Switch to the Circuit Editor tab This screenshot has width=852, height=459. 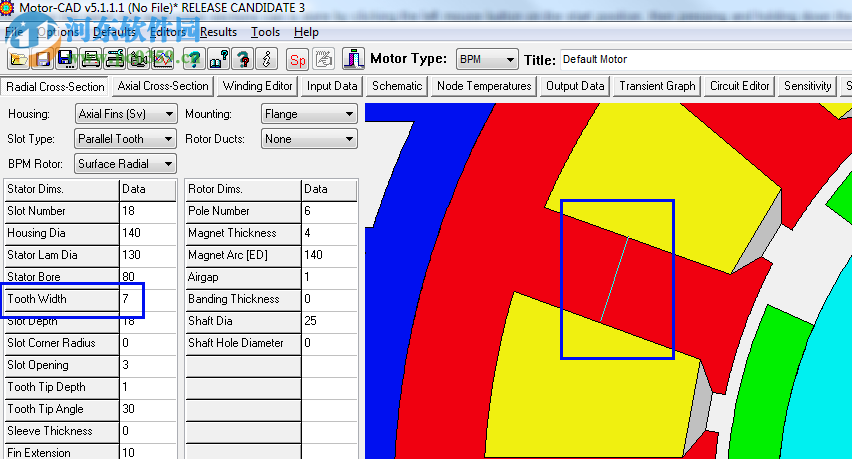tap(740, 86)
